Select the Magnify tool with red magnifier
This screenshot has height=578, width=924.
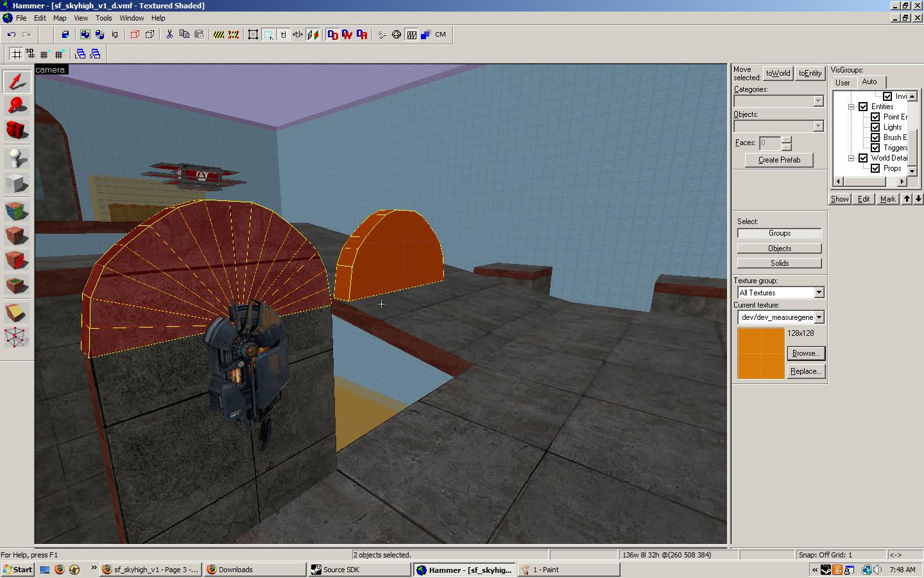click(17, 105)
